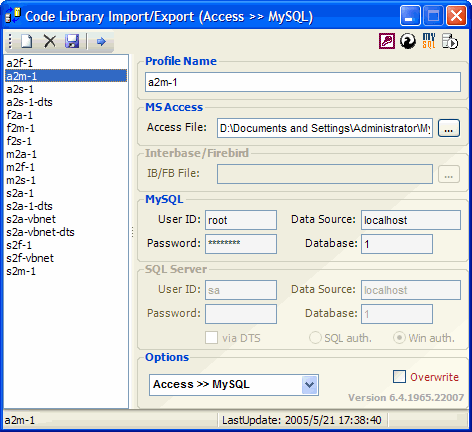The height and width of the screenshot is (432, 472).
Task: Click the MySQL Database input field
Action: [x=397, y=244]
